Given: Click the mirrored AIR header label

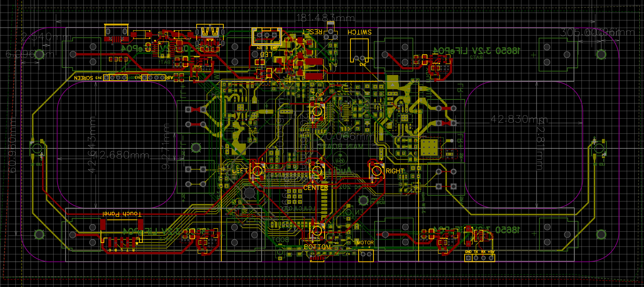Looking at the screenshot, I should [x=169, y=77].
